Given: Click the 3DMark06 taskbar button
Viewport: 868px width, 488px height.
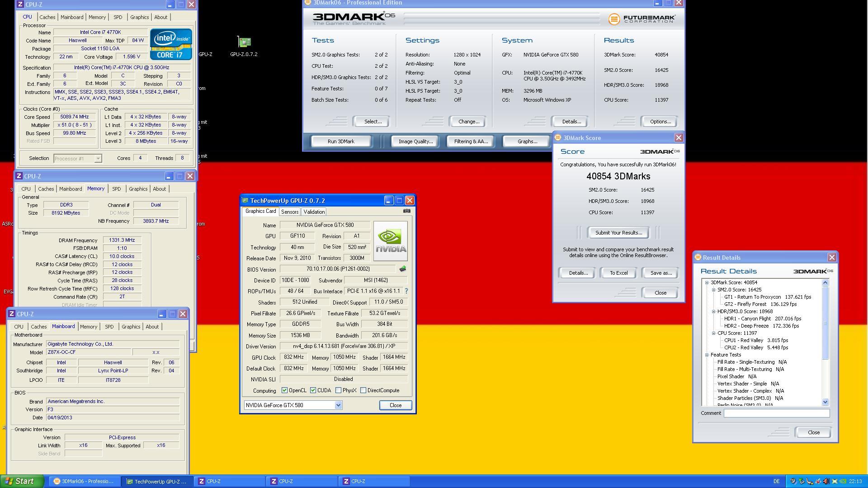Looking at the screenshot, I should (x=85, y=481).
